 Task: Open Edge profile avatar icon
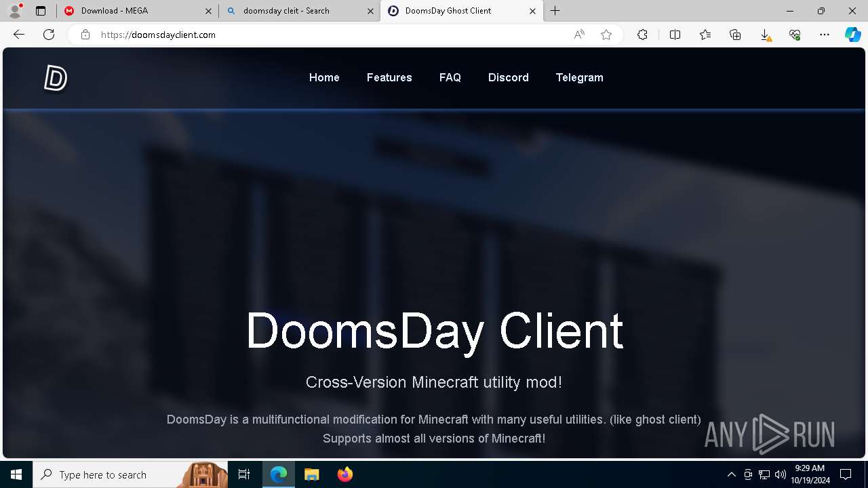(15, 11)
